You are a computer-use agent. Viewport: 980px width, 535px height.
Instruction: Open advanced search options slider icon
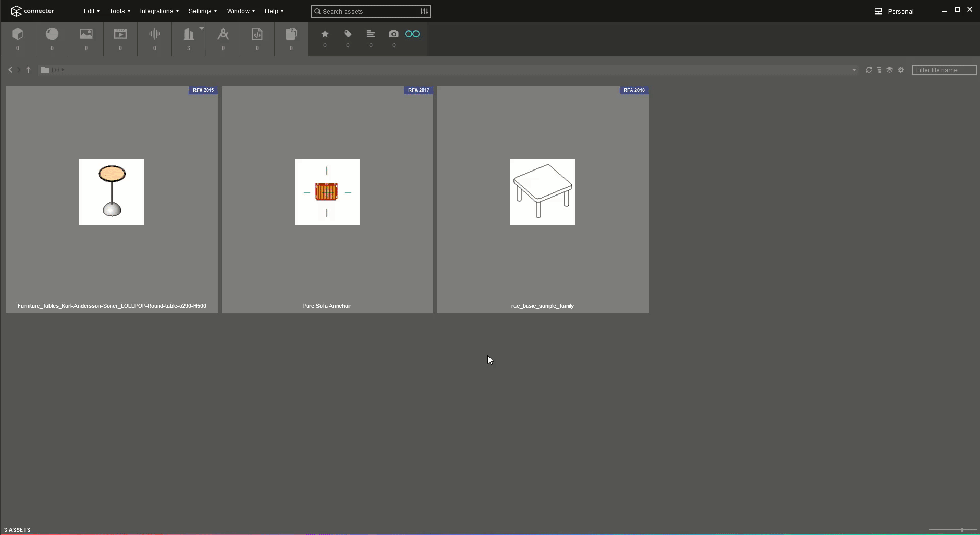tap(424, 11)
